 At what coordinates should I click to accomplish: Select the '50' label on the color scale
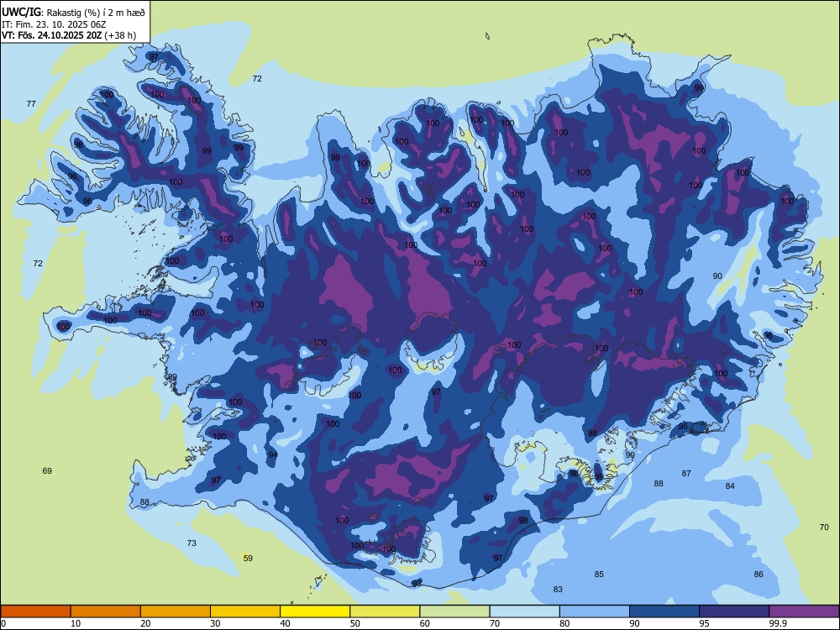[x=355, y=623]
